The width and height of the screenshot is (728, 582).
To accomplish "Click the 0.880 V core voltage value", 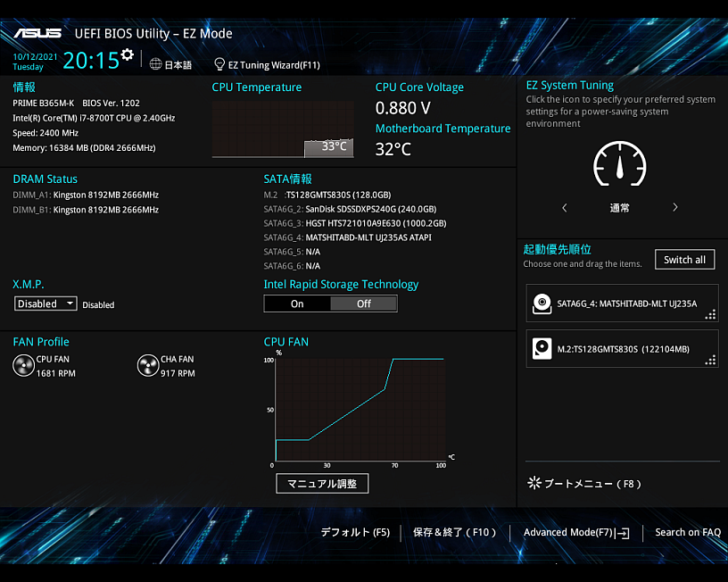I will tap(403, 108).
